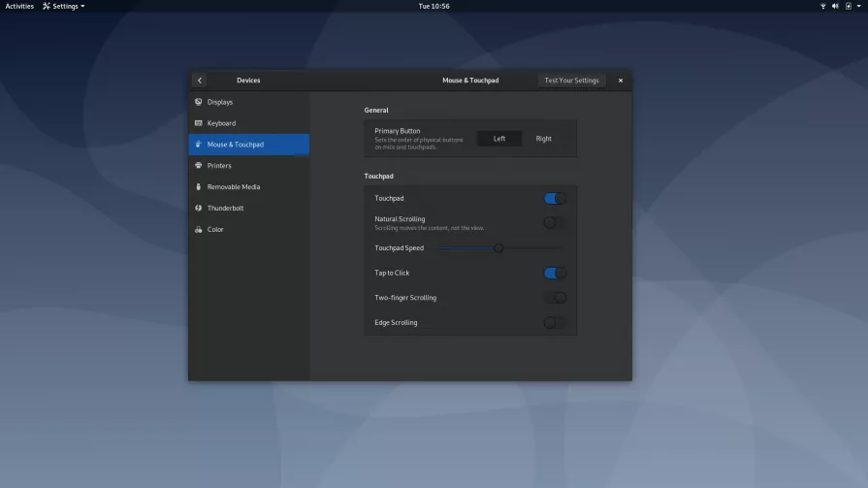The image size is (868, 488).
Task: Go to Thunderbolt settings panel
Action: point(248,208)
